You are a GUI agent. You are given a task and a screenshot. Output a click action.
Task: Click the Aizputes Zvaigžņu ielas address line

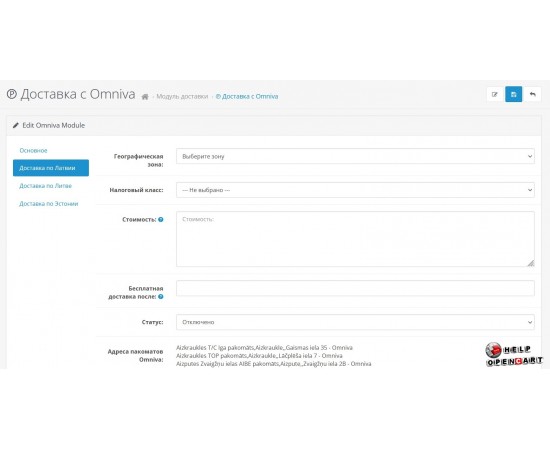pos(274,364)
